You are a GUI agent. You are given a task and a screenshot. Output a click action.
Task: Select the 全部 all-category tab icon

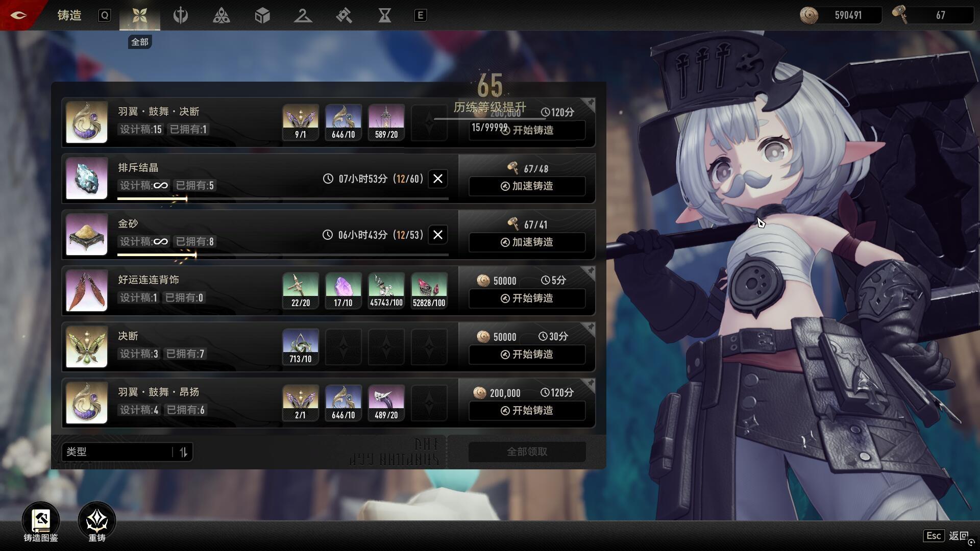pos(139,16)
